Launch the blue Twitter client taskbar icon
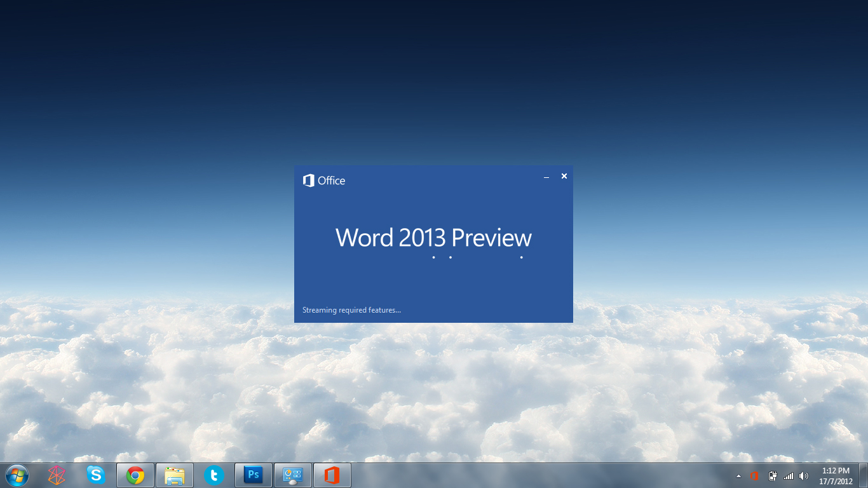The width and height of the screenshot is (868, 488). (x=214, y=475)
